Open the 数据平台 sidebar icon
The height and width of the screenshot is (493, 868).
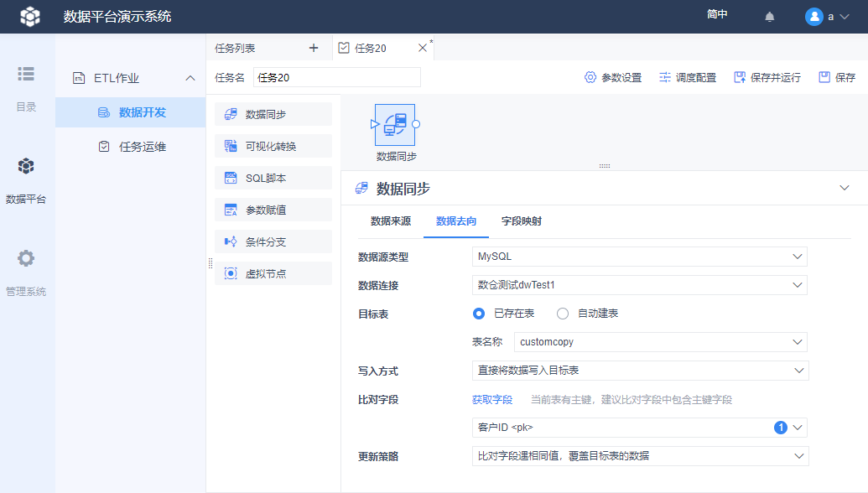point(26,166)
